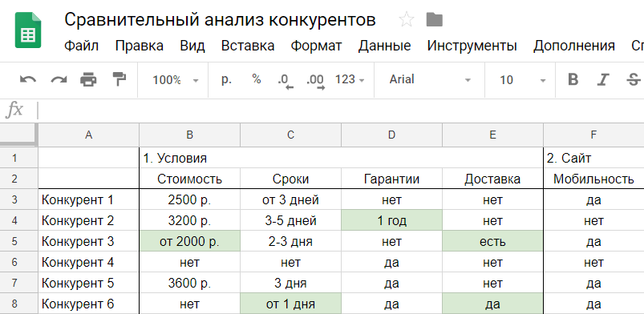Open the Вставка menu
The width and height of the screenshot is (644, 314).
[x=248, y=46]
